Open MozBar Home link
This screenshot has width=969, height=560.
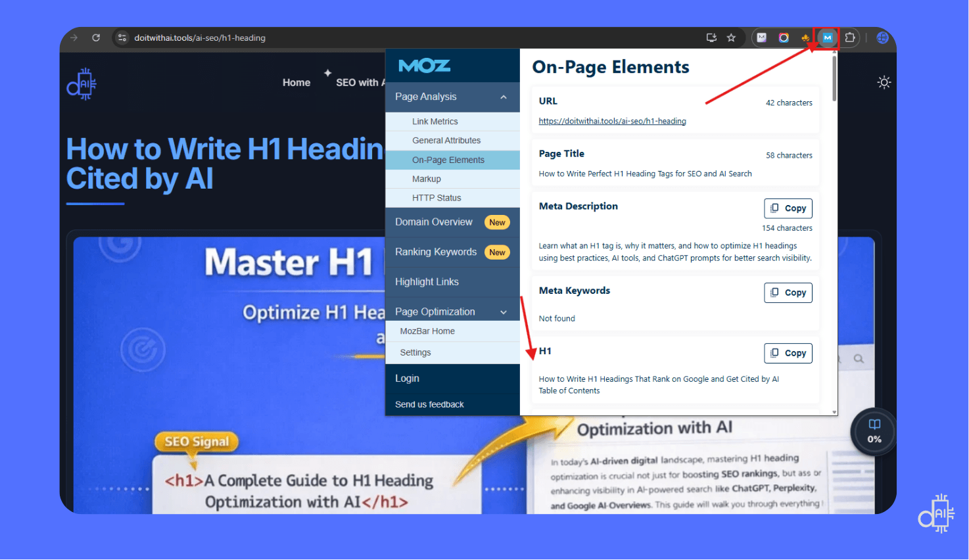point(427,331)
